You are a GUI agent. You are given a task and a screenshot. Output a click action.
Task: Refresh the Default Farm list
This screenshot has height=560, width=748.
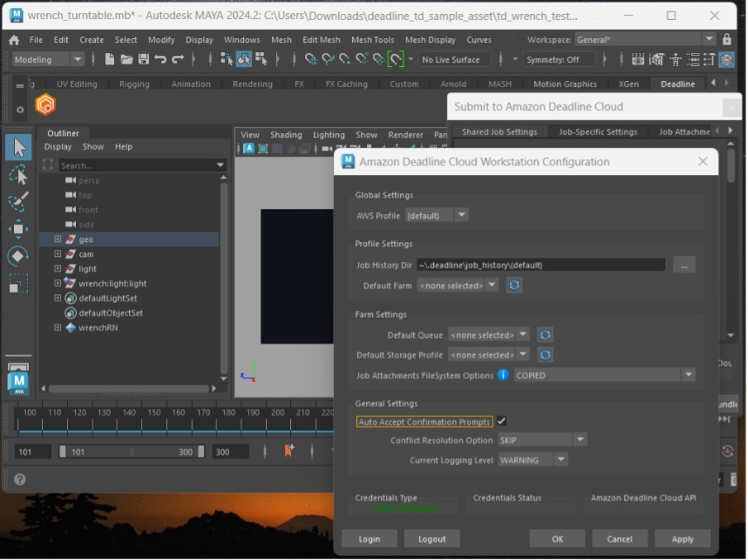(x=514, y=286)
